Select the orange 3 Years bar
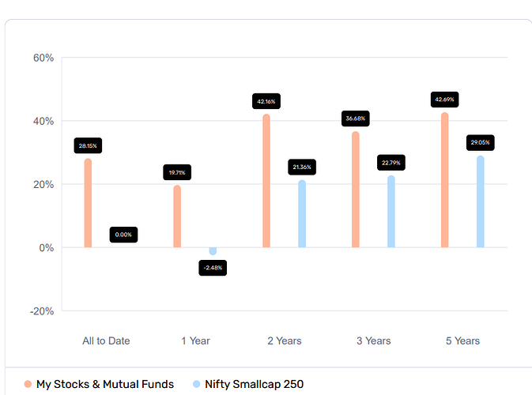Screen dimensions: 532x395 point(356,190)
